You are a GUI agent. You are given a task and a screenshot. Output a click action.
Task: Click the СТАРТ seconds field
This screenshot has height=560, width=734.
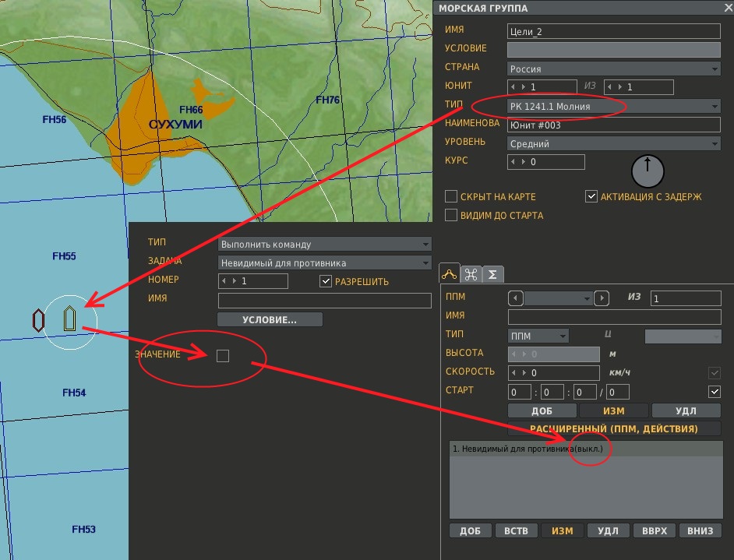[x=585, y=392]
